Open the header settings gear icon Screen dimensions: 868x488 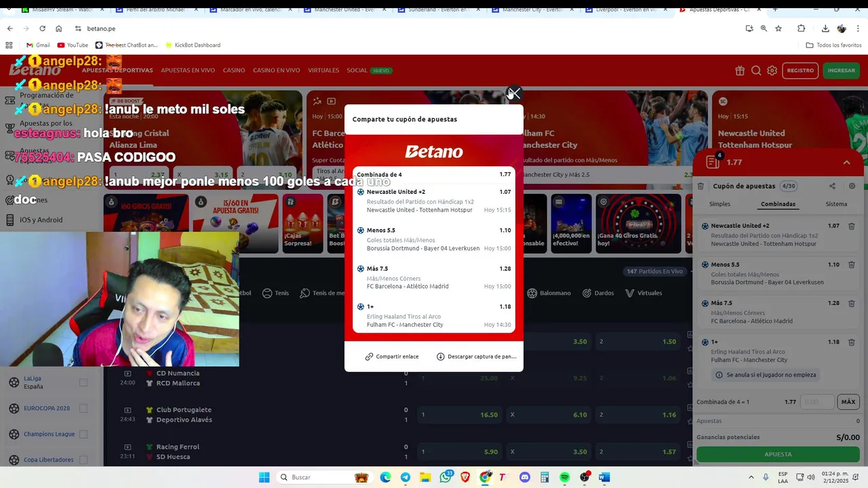pos(772,70)
